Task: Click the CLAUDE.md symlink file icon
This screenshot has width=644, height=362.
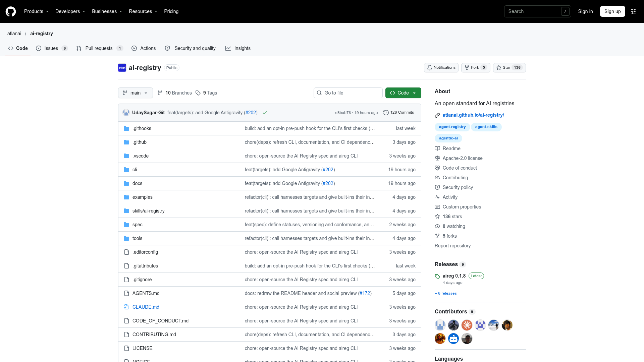Action: tap(126, 307)
